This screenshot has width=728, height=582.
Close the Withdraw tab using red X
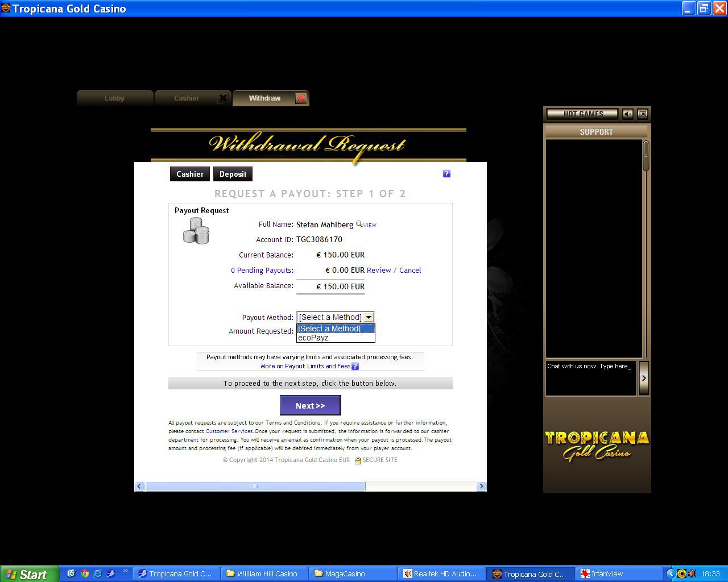click(301, 98)
